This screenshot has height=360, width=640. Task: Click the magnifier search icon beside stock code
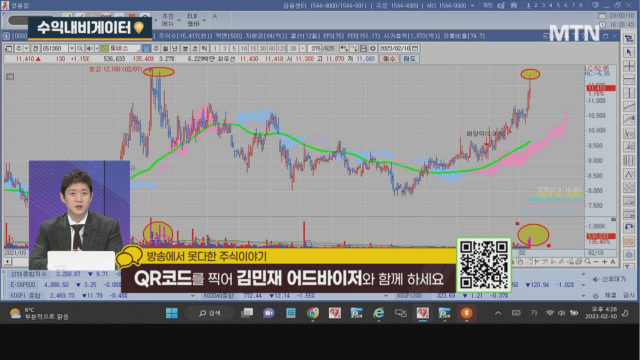tap(80, 49)
